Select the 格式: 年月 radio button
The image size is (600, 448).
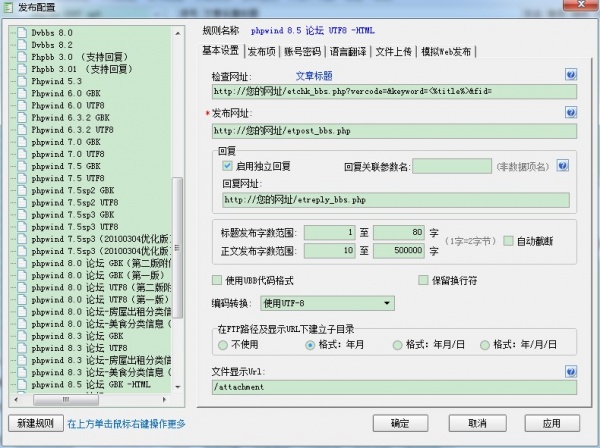pyautogui.click(x=310, y=345)
